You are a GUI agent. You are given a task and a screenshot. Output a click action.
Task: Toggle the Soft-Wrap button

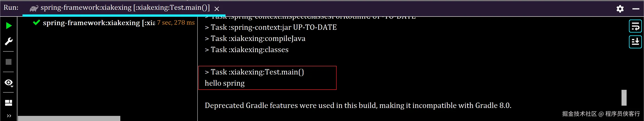pyautogui.click(x=635, y=26)
